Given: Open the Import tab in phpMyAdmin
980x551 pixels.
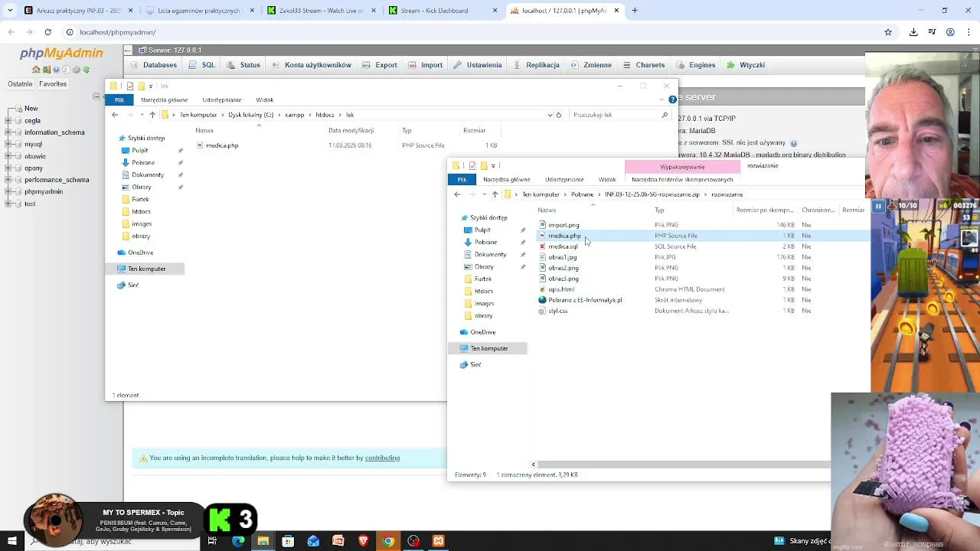Looking at the screenshot, I should click(425, 65).
